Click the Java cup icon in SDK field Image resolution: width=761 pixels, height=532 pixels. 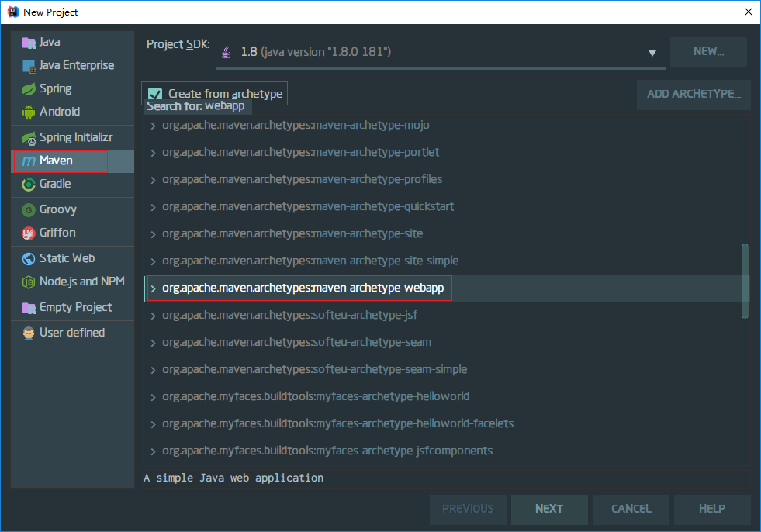coord(227,52)
